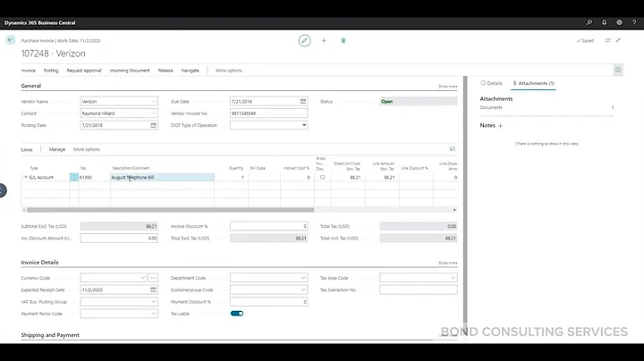Open page in new window icon
The height and width of the screenshot is (361, 644).
point(608,40)
